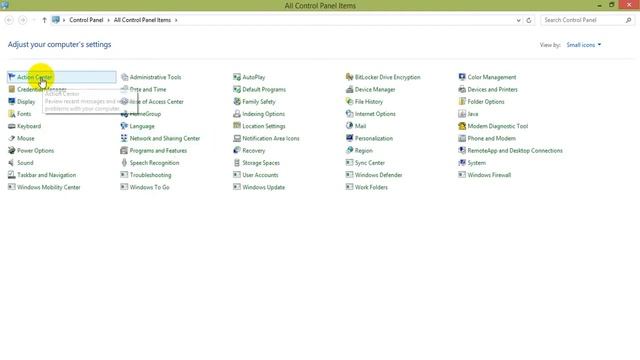Click the Folder Options icon
This screenshot has width=640, height=360.
tap(462, 102)
